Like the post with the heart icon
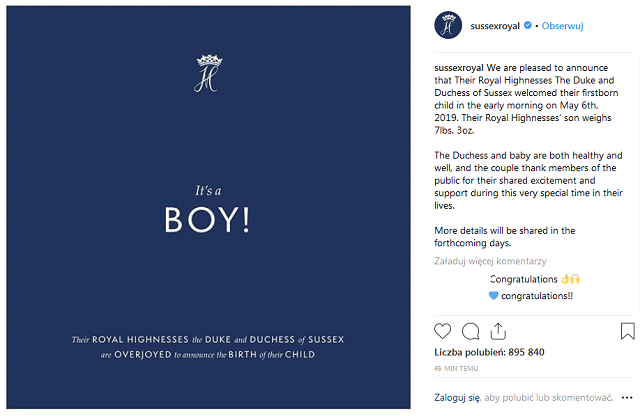Image resolution: width=640 pixels, height=416 pixels. [x=443, y=330]
